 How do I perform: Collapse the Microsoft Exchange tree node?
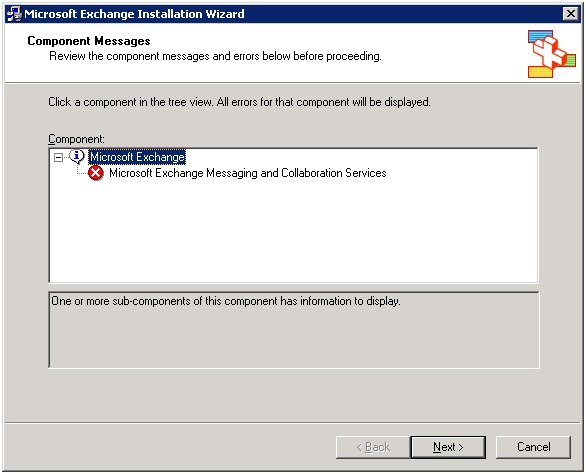click(58, 157)
